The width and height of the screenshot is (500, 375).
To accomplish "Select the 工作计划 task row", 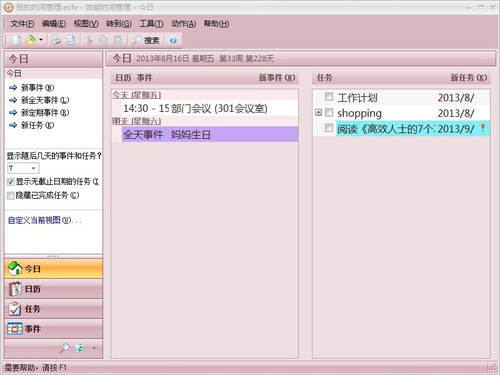I will (401, 98).
